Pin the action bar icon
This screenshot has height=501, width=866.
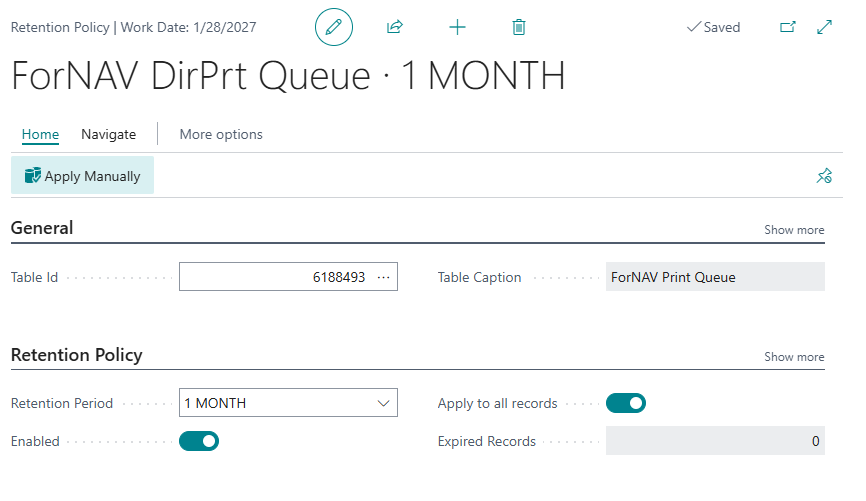tap(824, 176)
